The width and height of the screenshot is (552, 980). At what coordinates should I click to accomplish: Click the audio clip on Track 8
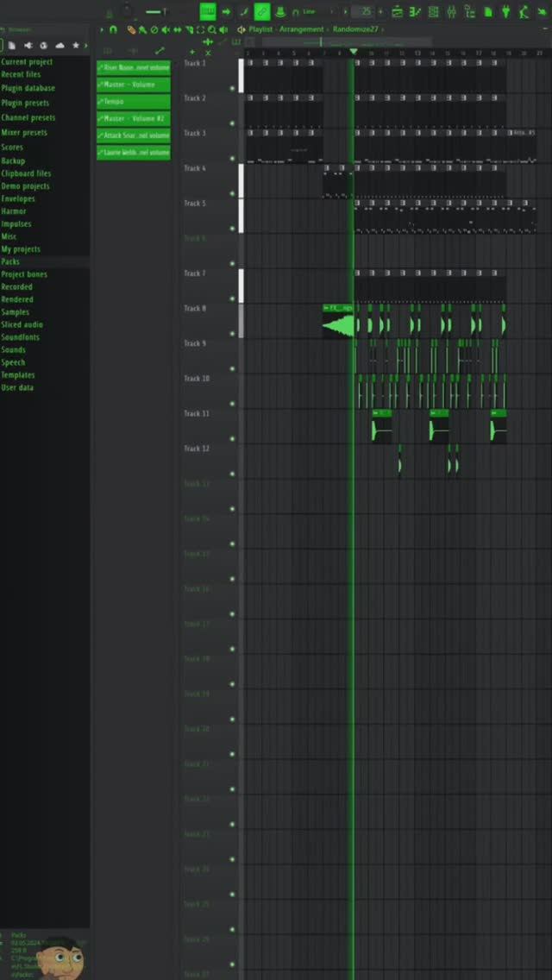click(338, 322)
